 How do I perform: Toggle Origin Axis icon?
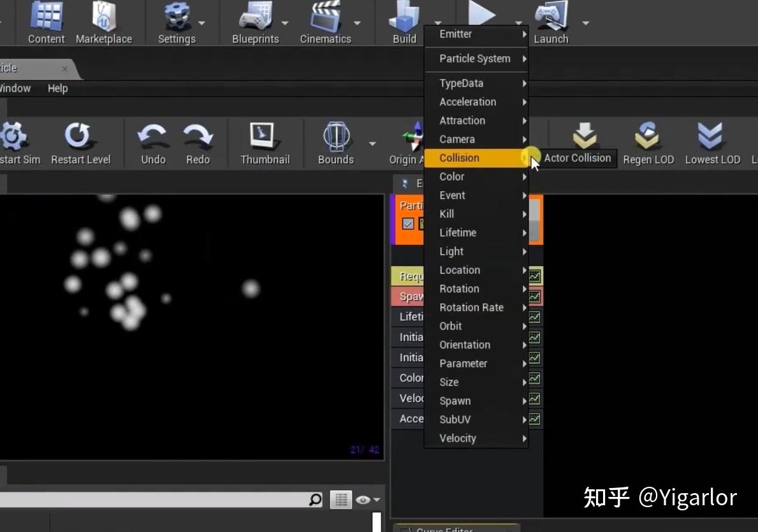pos(413,137)
